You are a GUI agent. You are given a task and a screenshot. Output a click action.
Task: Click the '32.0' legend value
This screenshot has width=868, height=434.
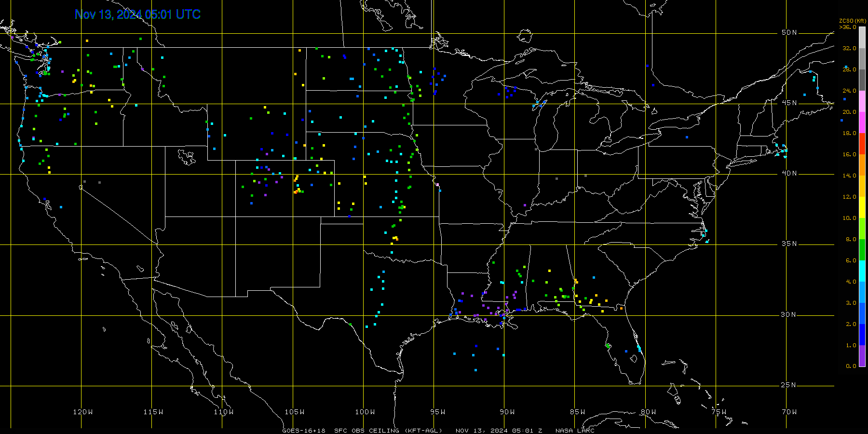click(849, 48)
